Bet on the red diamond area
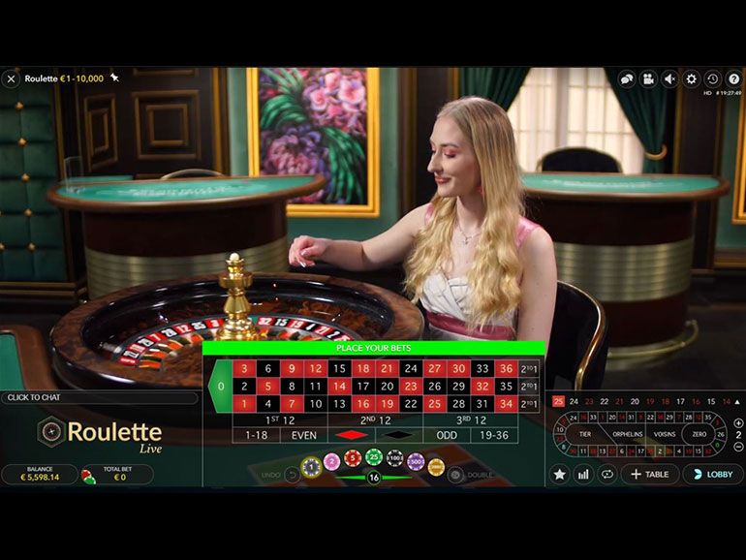 pyautogui.click(x=351, y=435)
